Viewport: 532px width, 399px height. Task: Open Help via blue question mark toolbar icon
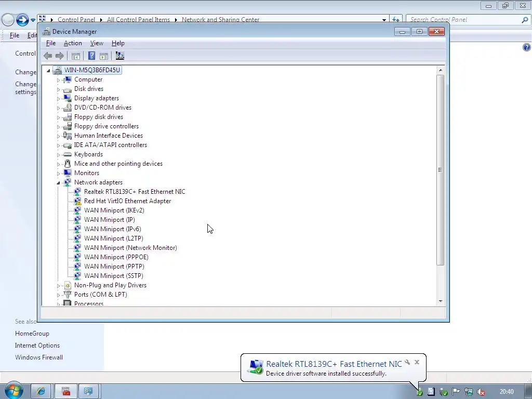tap(91, 56)
